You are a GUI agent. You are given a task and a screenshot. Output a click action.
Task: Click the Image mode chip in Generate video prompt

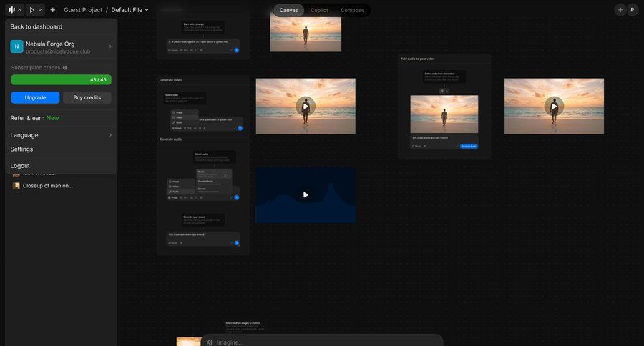click(x=177, y=128)
